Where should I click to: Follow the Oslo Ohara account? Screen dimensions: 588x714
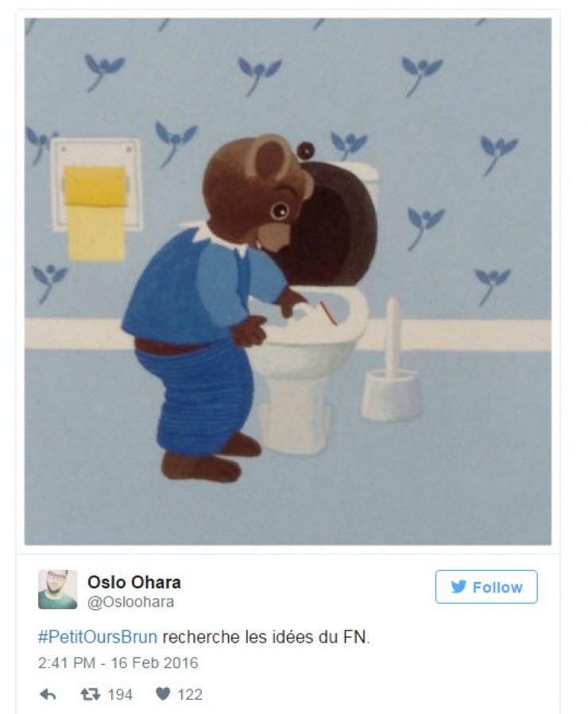(486, 587)
